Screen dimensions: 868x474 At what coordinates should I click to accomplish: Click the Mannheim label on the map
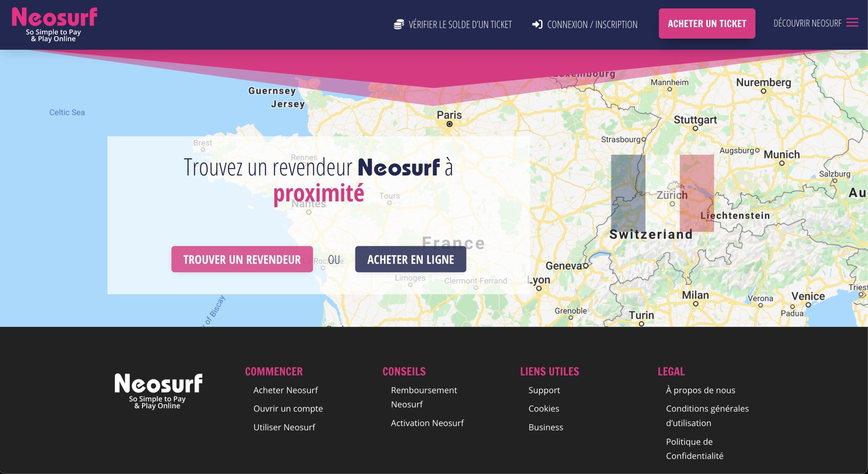click(670, 82)
